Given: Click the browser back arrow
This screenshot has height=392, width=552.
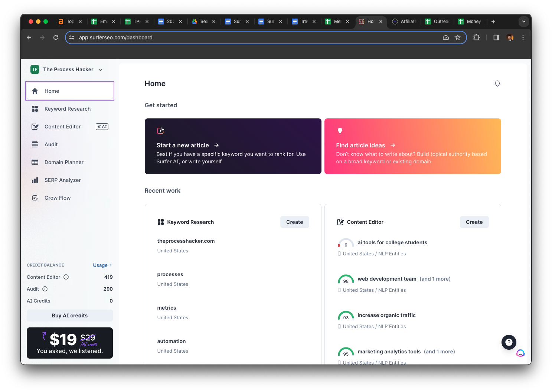Looking at the screenshot, I should click(29, 37).
